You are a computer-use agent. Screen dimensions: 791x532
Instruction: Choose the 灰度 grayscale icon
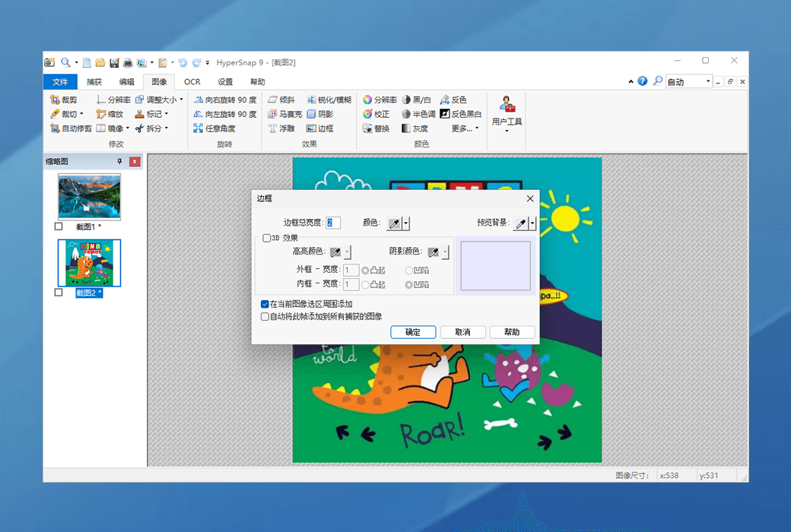406,128
